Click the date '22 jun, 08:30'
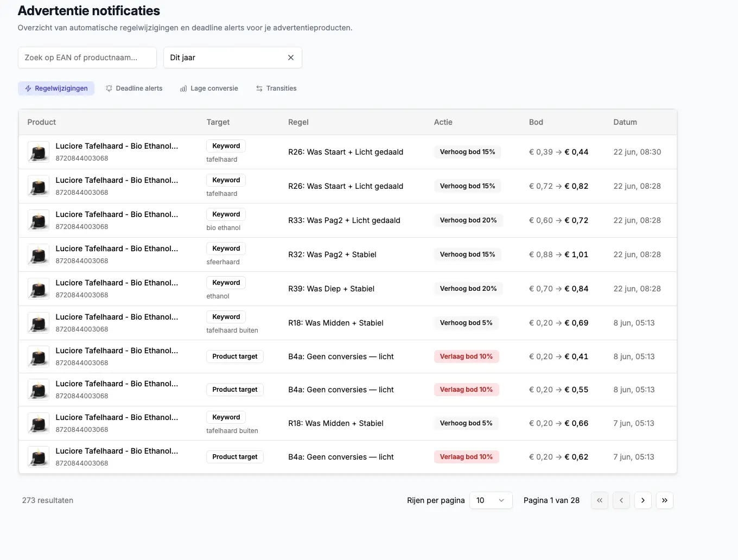This screenshot has height=560, width=738. tap(637, 152)
